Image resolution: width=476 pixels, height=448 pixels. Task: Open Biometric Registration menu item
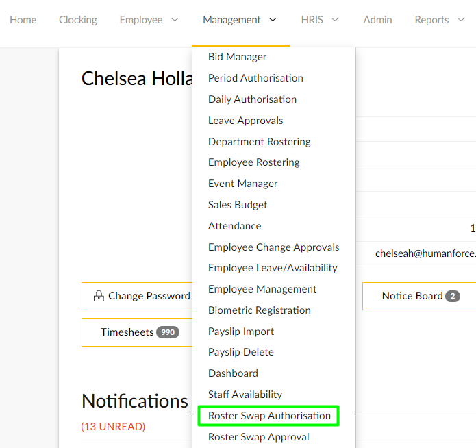260,310
